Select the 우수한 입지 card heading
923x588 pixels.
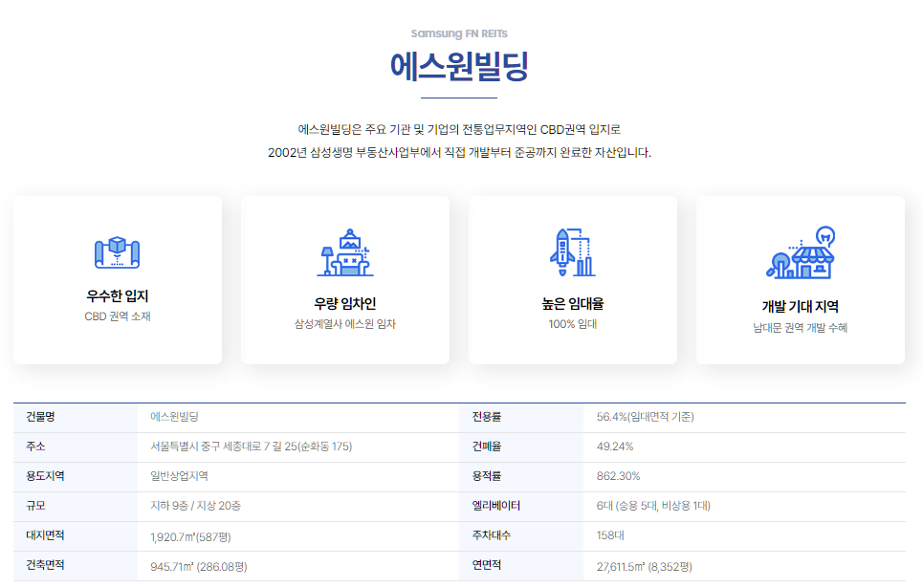[x=117, y=296]
